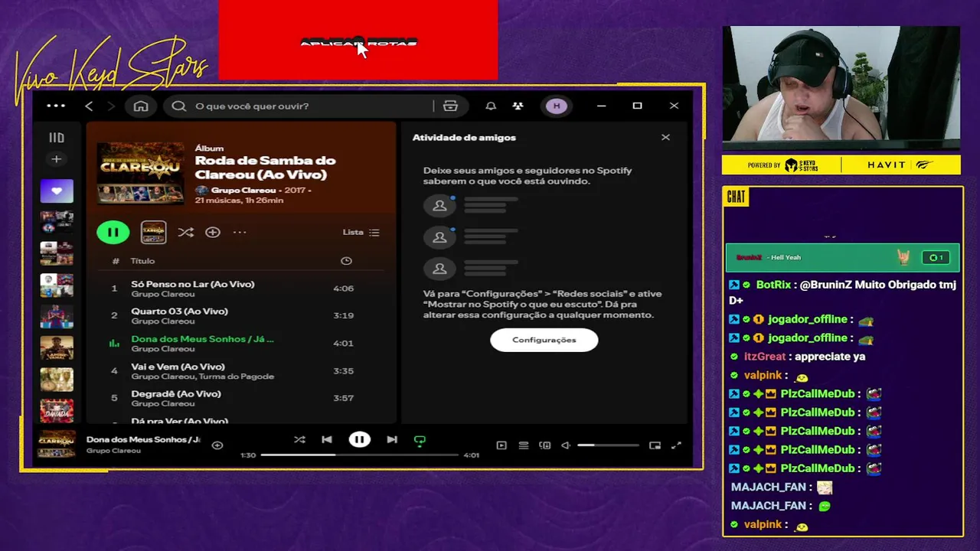Viewport: 980px width, 551px height.
Task: Go back with the left arrow
Action: [89, 106]
